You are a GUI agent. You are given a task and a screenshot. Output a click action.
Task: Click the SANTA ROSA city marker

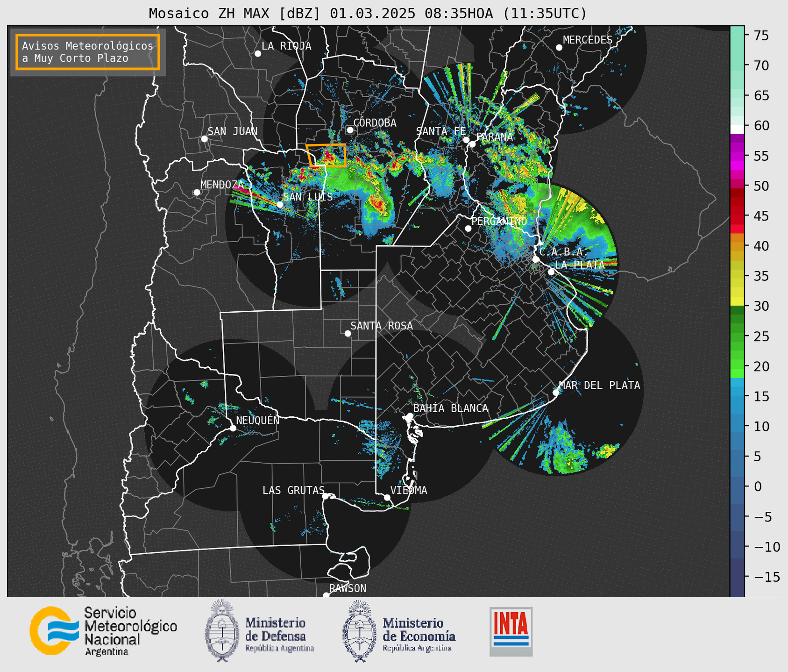pyautogui.click(x=348, y=333)
